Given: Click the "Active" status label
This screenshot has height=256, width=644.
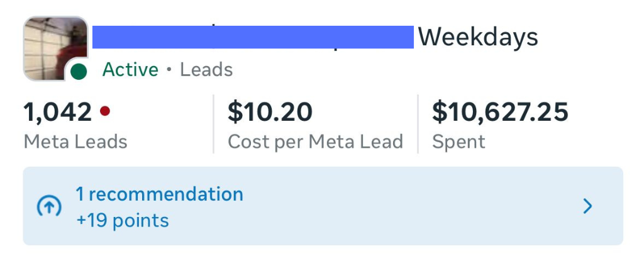Looking at the screenshot, I should [x=130, y=69].
